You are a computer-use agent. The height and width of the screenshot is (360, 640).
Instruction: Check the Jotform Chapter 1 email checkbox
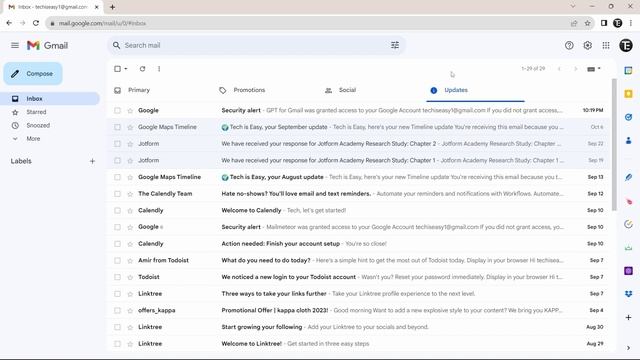(118, 160)
